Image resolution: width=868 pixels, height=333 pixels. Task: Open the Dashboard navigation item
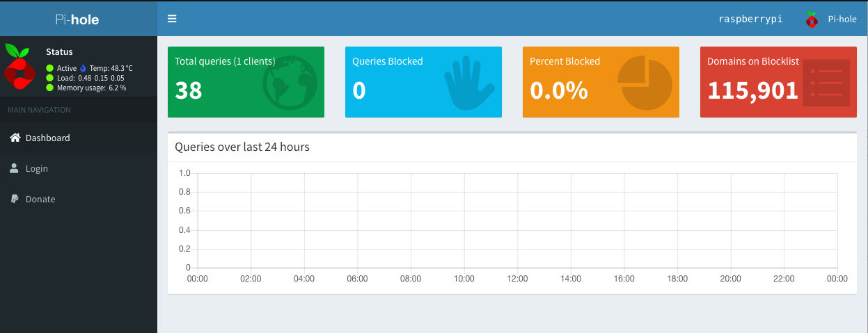coord(47,138)
